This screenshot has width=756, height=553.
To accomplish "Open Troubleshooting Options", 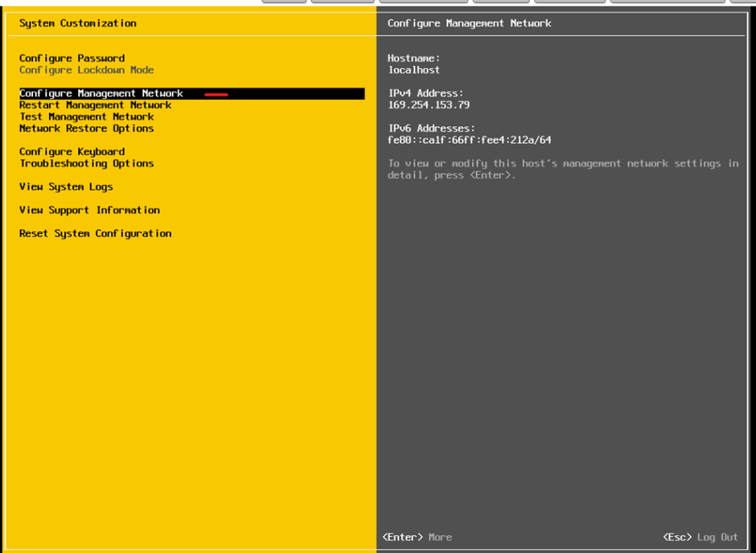I will click(86, 163).
